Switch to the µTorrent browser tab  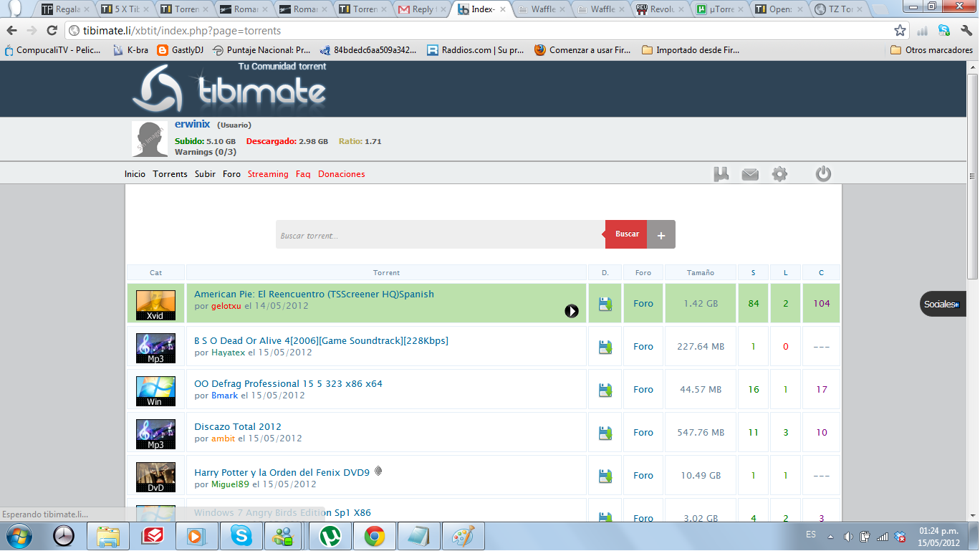721,9
